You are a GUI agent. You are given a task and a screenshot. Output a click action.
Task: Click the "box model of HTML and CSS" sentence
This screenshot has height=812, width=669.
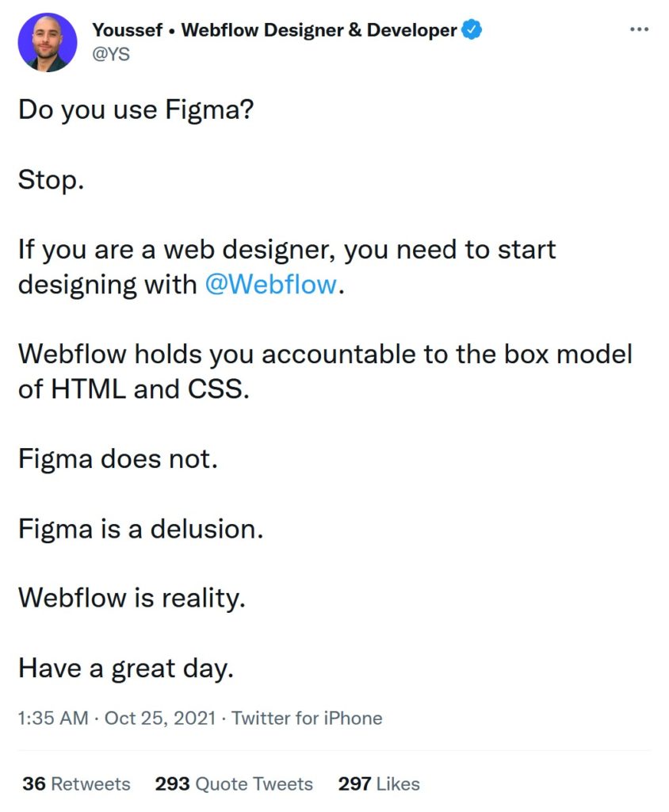[325, 372]
